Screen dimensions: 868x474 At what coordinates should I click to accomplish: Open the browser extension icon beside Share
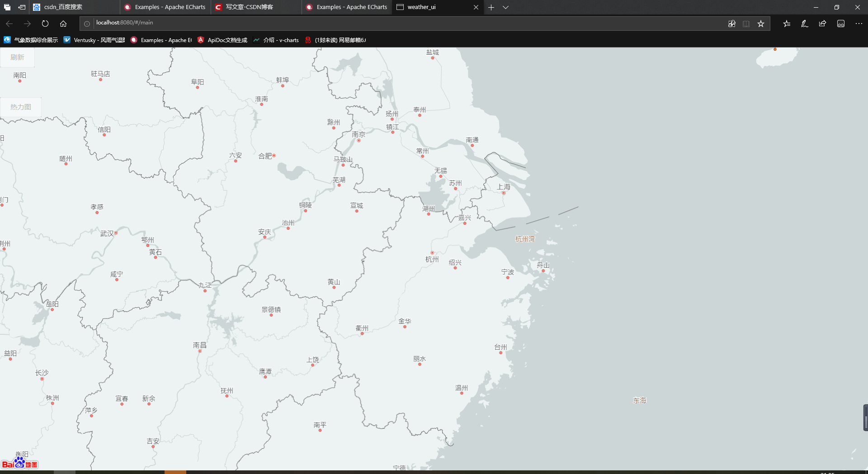841,24
